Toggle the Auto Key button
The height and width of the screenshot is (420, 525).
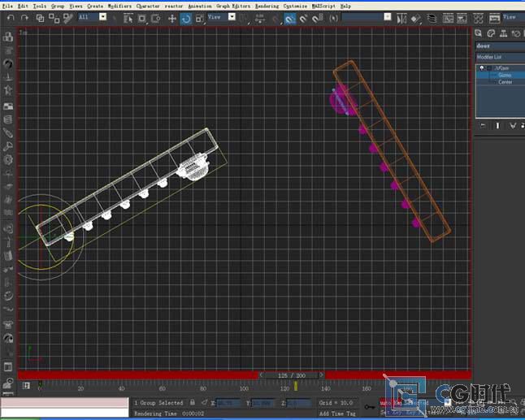click(x=390, y=402)
